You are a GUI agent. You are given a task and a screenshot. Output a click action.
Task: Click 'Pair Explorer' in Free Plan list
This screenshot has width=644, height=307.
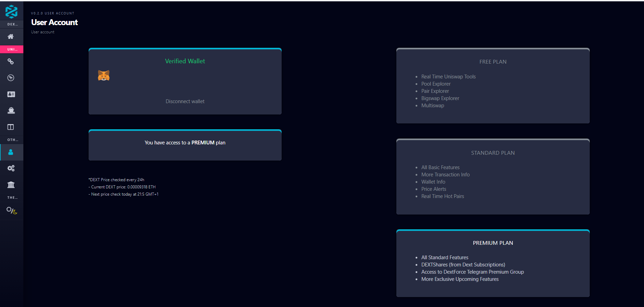click(x=435, y=91)
